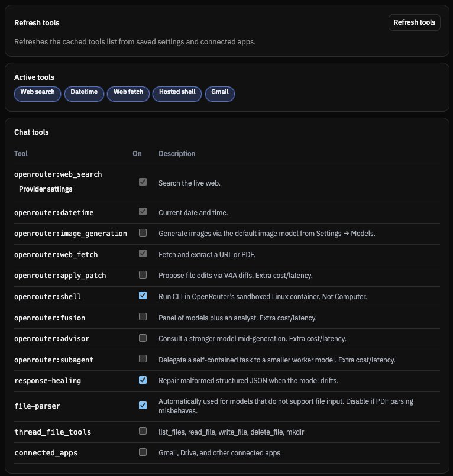
Task: Click the Refresh tools section heading text
Action: (37, 23)
